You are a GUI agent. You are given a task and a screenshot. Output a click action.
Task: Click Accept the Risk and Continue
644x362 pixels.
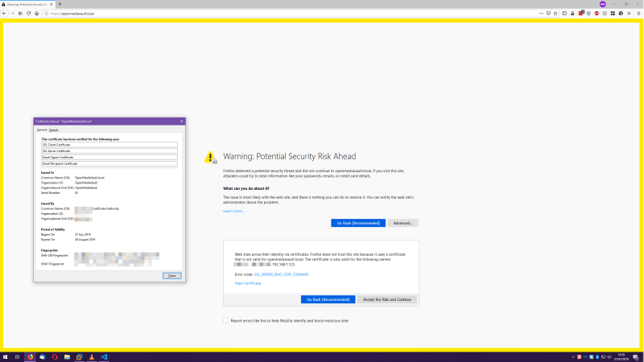(387, 299)
